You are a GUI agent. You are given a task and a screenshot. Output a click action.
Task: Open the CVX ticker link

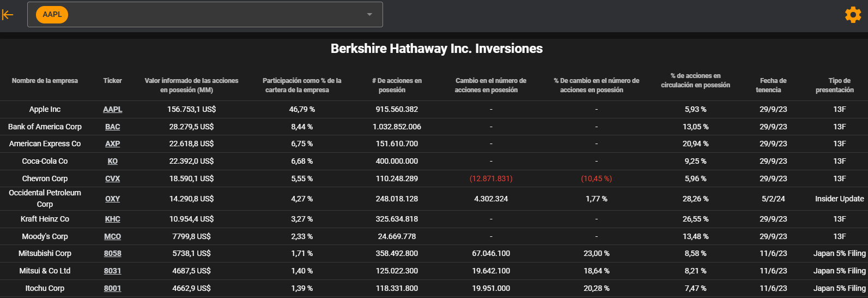pyautogui.click(x=113, y=178)
